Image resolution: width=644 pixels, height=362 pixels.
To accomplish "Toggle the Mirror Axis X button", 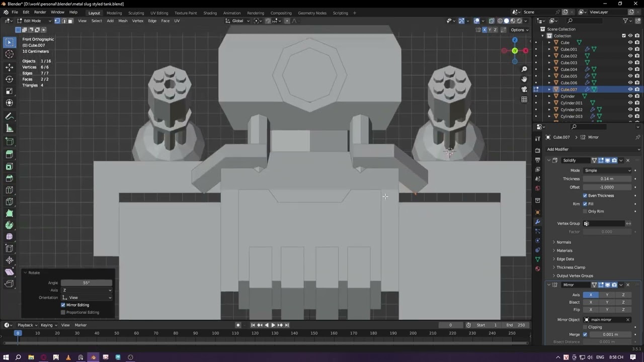I will [591, 295].
